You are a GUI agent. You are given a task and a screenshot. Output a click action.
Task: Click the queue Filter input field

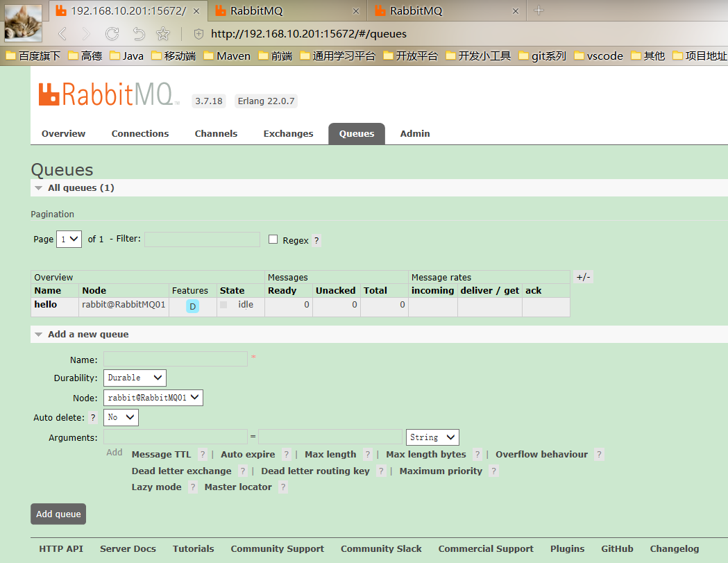(203, 240)
